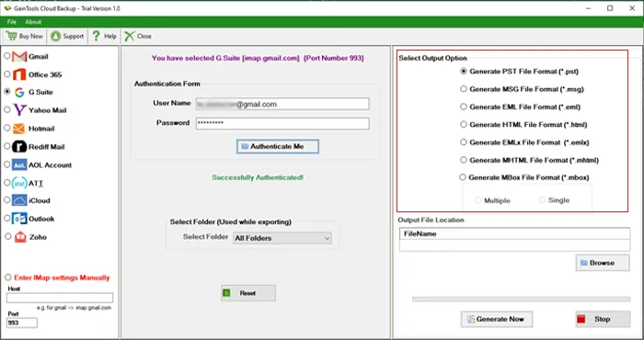Click the export progress bar
The height and width of the screenshot is (340, 644).
pyautogui.click(x=521, y=300)
